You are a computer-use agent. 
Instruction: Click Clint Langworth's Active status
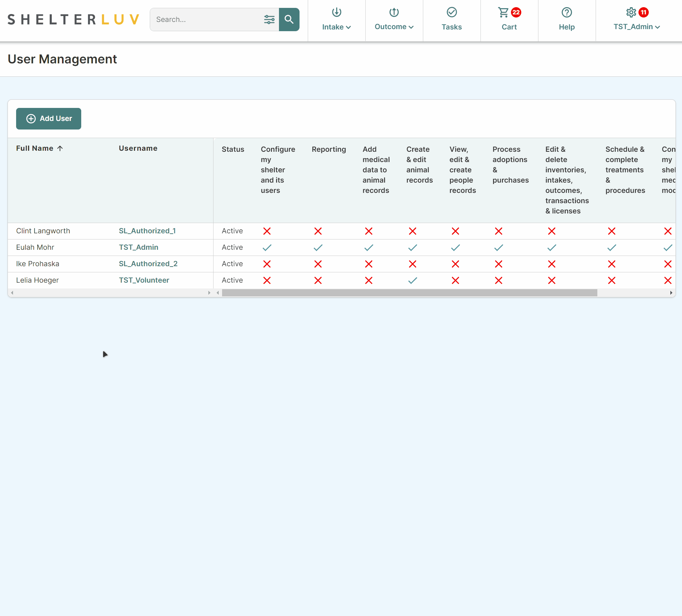point(232,231)
